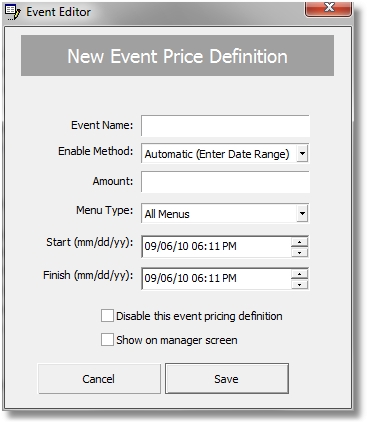The image size is (368, 425).
Task: Click the Amount: label
Action: pyautogui.click(x=113, y=181)
